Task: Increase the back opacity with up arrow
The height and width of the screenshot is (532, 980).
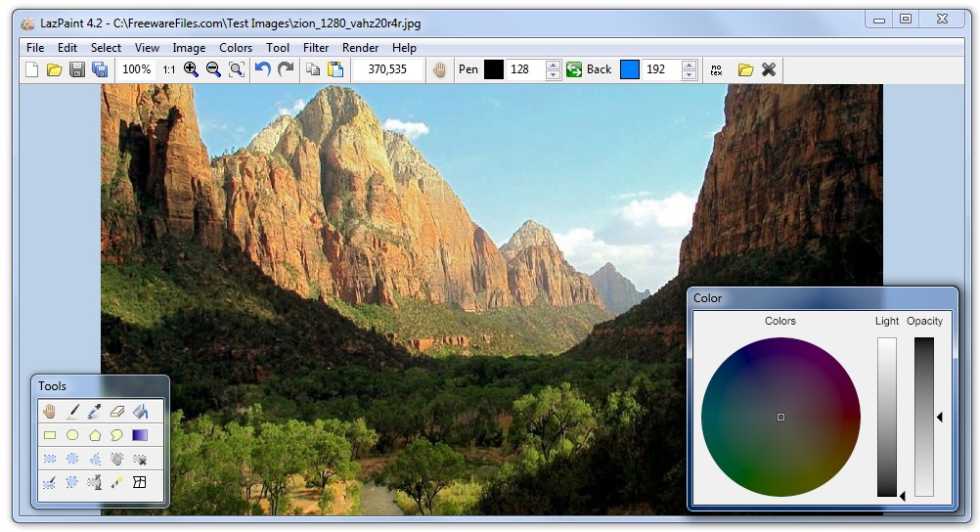Action: click(x=689, y=65)
